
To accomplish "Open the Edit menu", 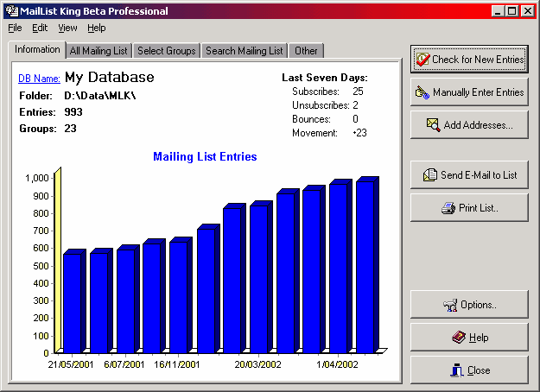I will tap(40, 28).
